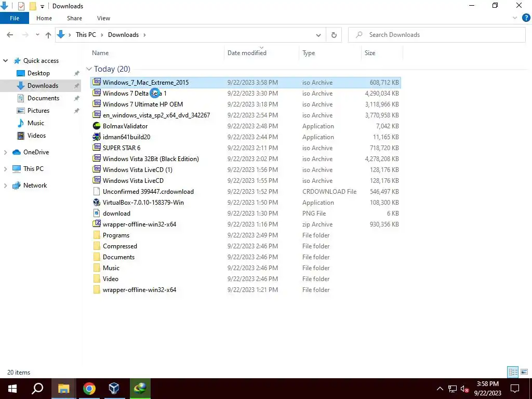Image resolution: width=532 pixels, height=399 pixels.
Task: Select the Network item in navigation pane
Action: coord(35,185)
